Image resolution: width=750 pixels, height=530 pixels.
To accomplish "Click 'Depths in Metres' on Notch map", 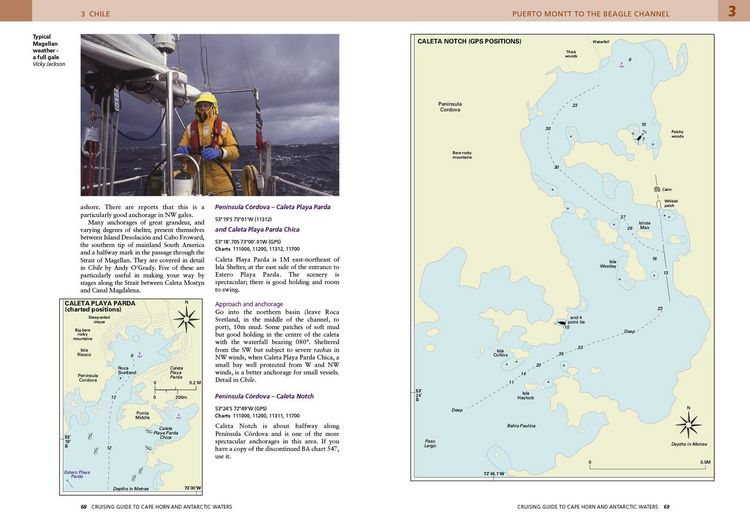I will pyautogui.click(x=689, y=444).
